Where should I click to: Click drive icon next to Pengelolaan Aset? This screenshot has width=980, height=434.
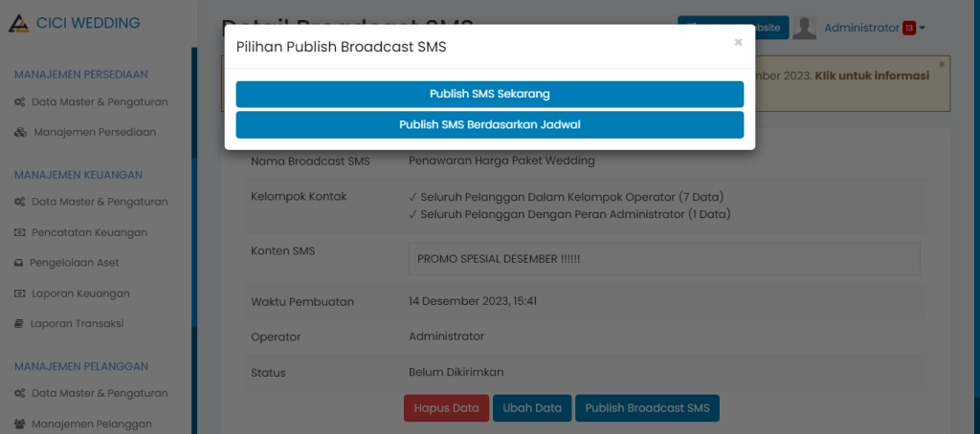click(x=19, y=263)
